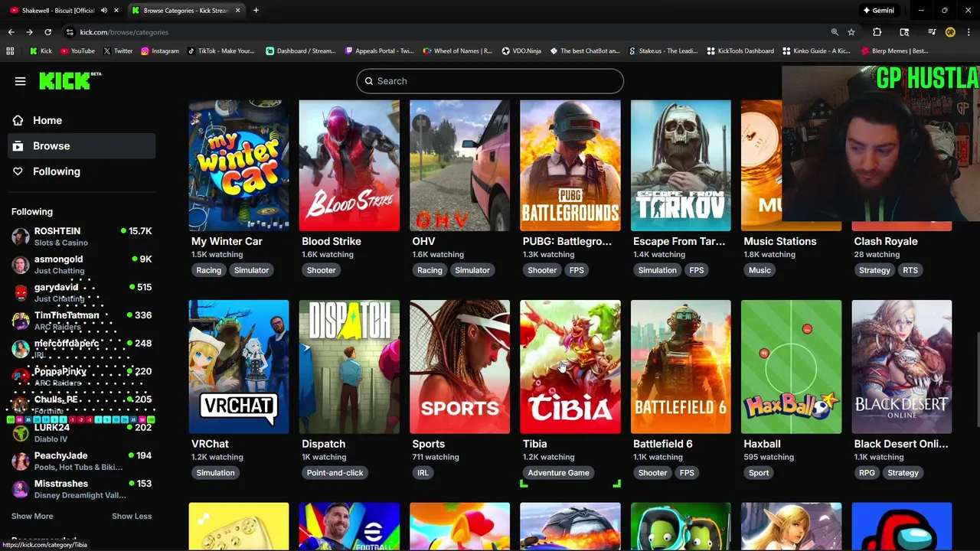
Task: Open the Gemini button in title bar
Action: [879, 11]
